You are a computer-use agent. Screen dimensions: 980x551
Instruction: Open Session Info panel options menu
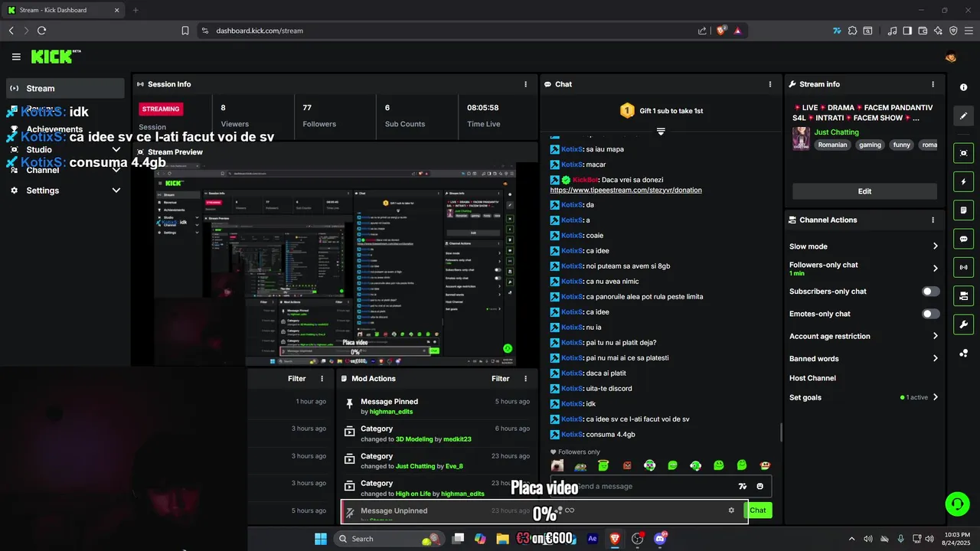[x=525, y=84]
